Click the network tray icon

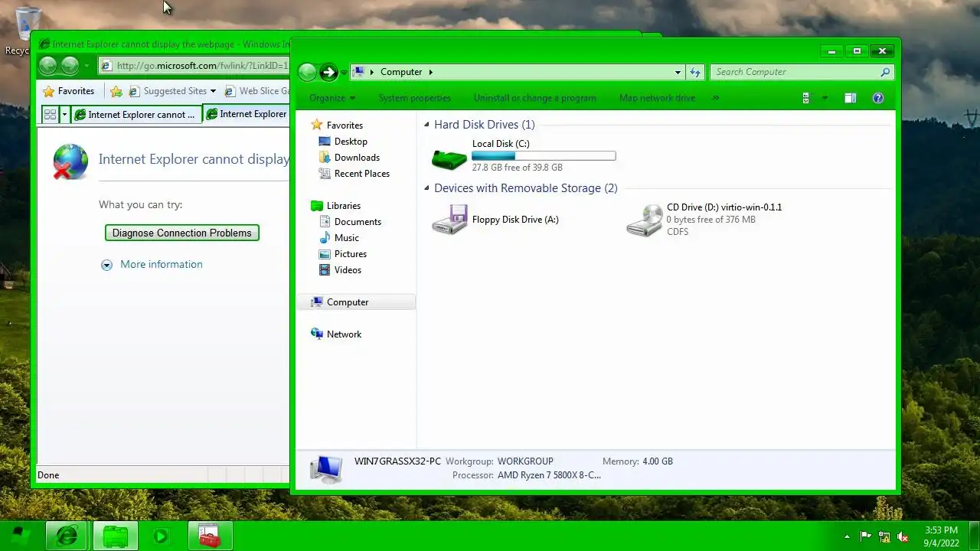[x=884, y=536]
